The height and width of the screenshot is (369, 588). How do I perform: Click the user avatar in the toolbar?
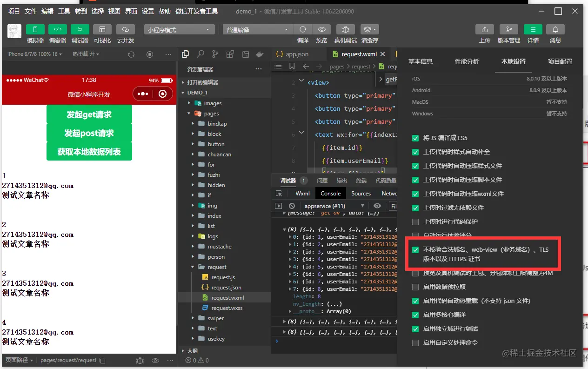[14, 31]
